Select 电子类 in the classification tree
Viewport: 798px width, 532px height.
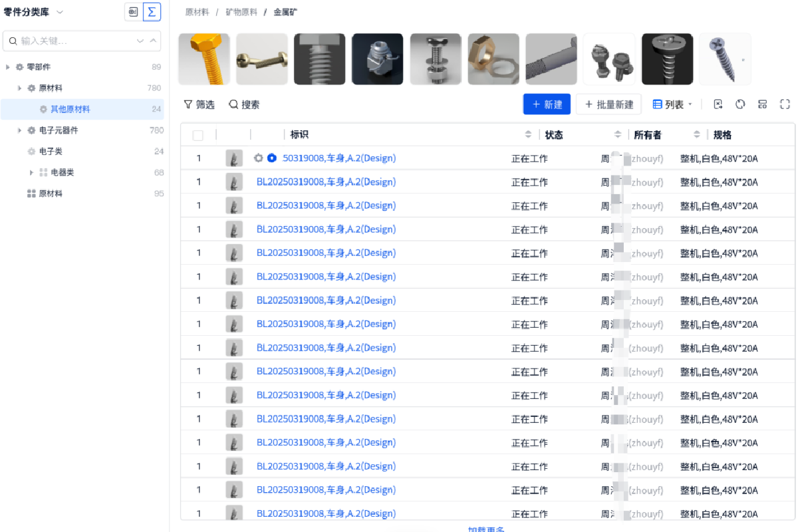[51, 152]
